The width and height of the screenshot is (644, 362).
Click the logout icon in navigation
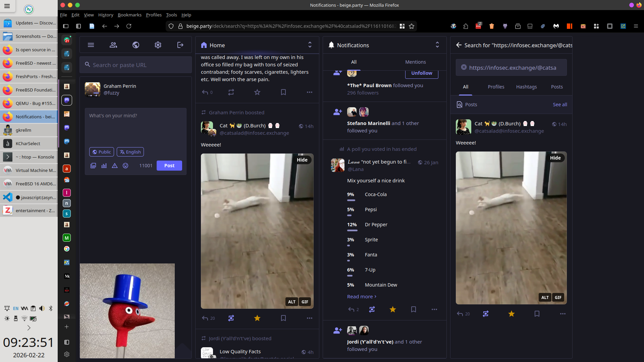point(180,45)
